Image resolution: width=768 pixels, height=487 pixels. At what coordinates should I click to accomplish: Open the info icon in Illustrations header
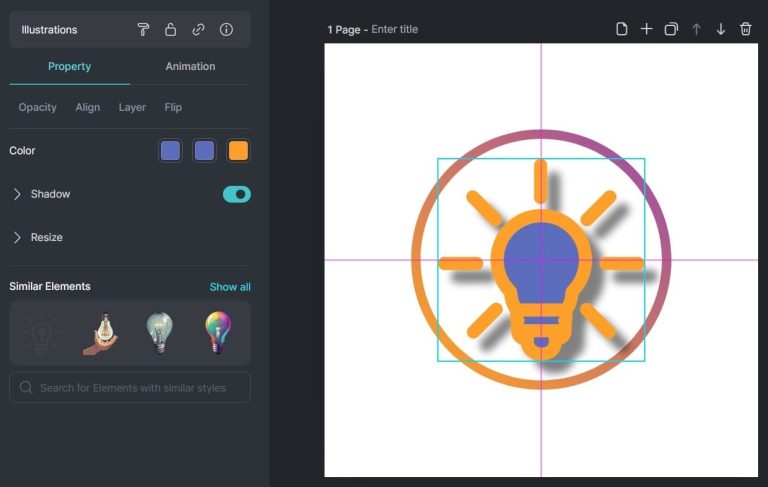click(226, 30)
